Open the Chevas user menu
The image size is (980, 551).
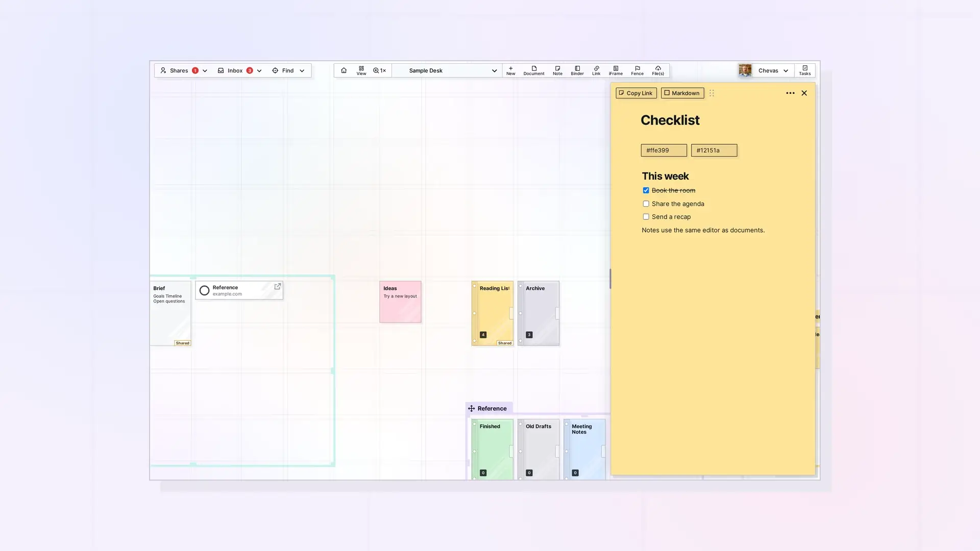click(773, 70)
